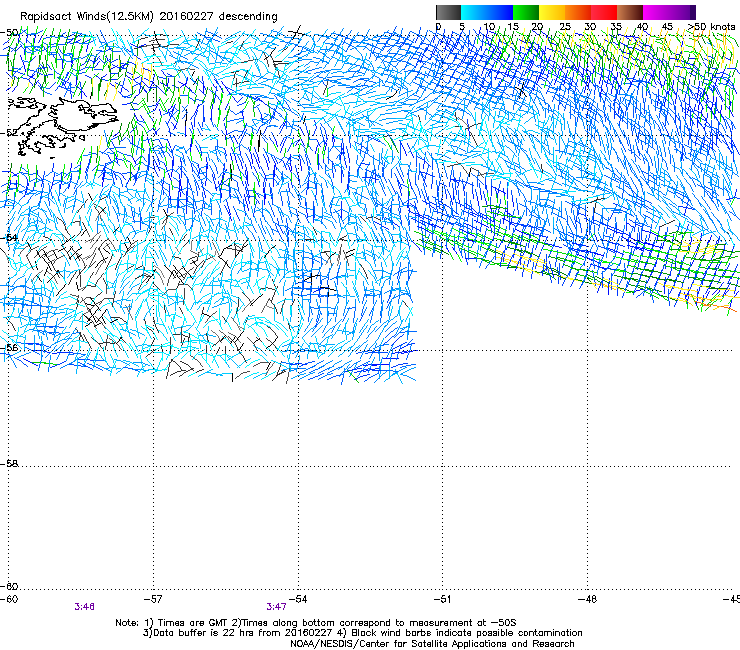
Task: Select the orange 25-30 knots legend segment
Action: pyautogui.click(x=578, y=12)
